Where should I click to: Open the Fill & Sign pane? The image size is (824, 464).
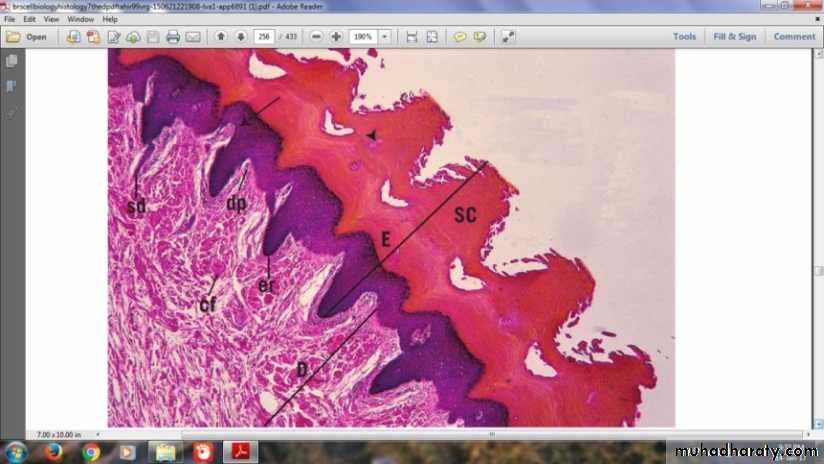click(734, 37)
